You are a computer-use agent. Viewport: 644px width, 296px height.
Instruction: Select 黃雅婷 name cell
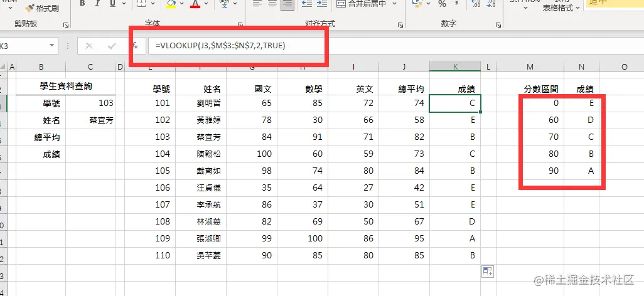[x=201, y=120]
